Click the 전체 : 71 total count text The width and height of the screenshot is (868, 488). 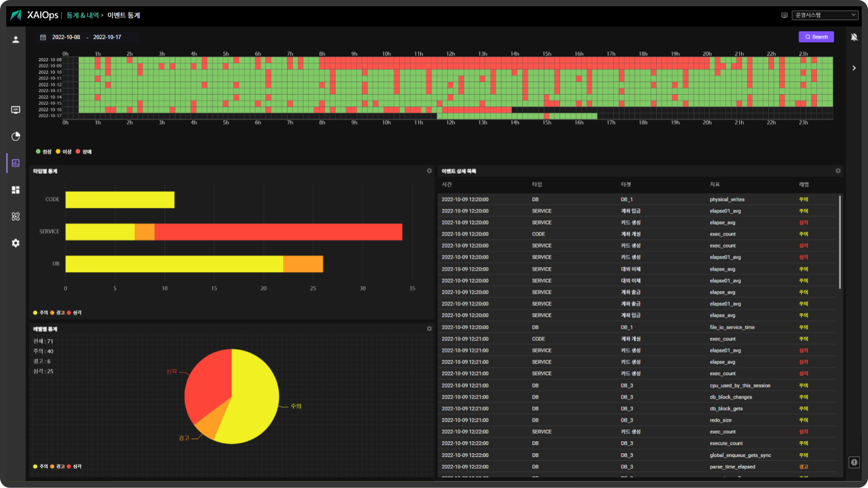[44, 341]
